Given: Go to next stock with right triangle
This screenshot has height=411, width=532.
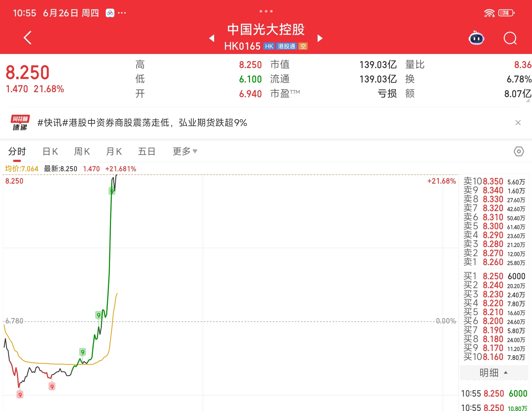Looking at the screenshot, I should [x=320, y=38].
